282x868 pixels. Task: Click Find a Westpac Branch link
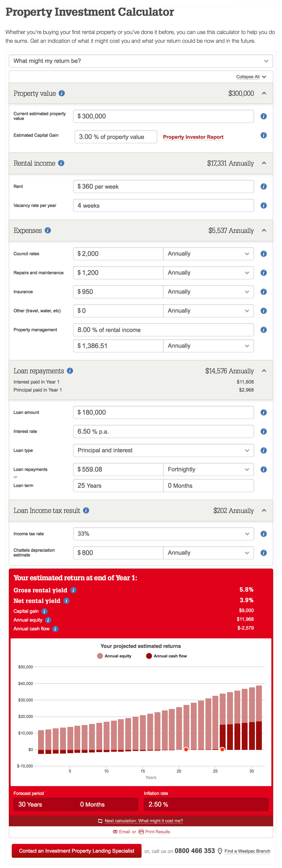tap(247, 851)
